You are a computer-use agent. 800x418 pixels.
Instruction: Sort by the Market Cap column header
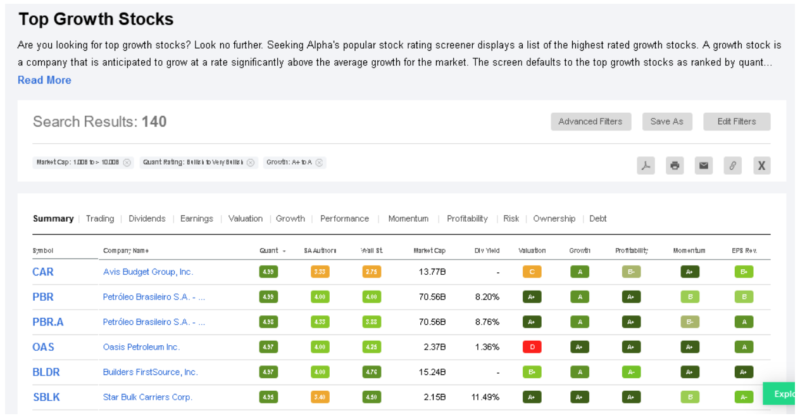(x=429, y=251)
